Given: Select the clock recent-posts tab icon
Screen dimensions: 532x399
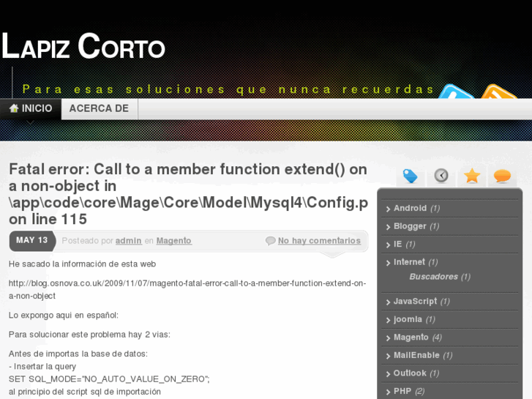Looking at the screenshot, I should (441, 176).
